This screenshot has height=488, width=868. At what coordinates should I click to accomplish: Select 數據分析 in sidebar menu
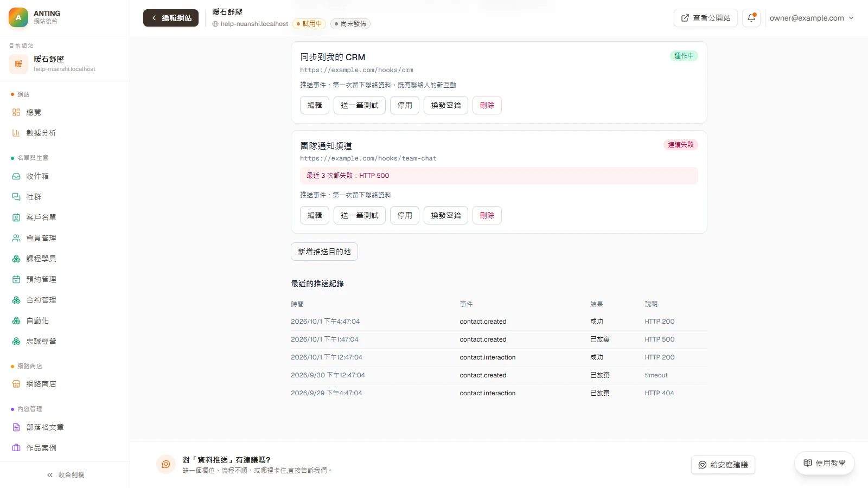pos(65,133)
